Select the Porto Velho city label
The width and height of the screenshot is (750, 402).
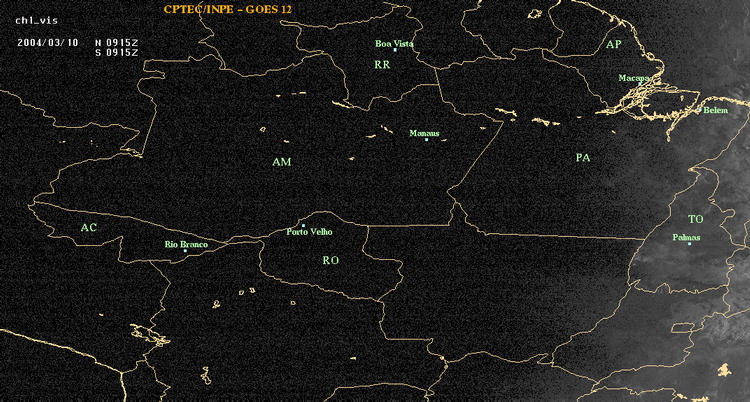309,232
